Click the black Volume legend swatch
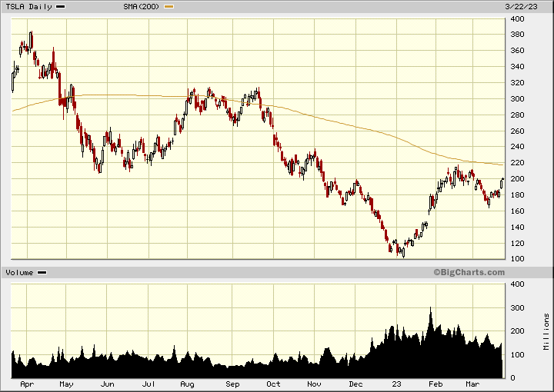 coord(42,272)
